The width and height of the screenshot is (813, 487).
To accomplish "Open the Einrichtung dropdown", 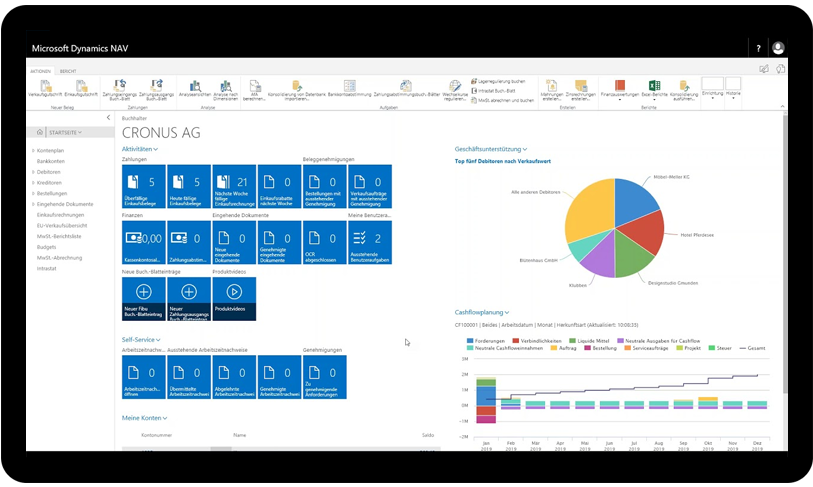I will [712, 88].
